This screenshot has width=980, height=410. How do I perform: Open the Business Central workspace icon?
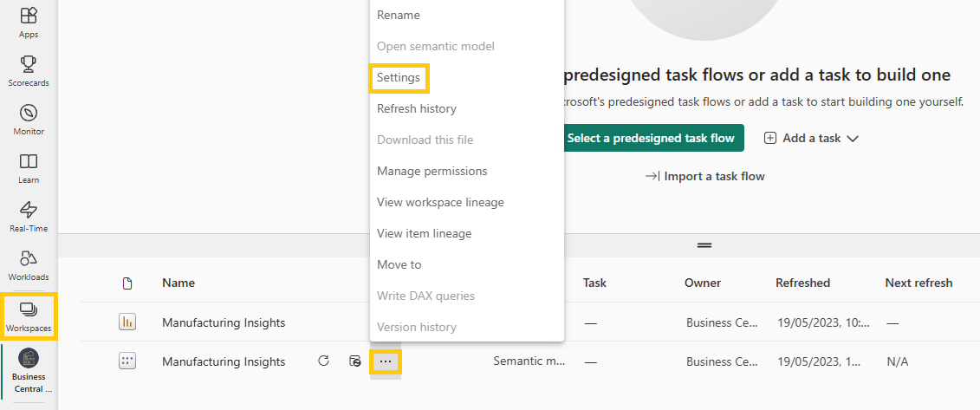(29, 369)
